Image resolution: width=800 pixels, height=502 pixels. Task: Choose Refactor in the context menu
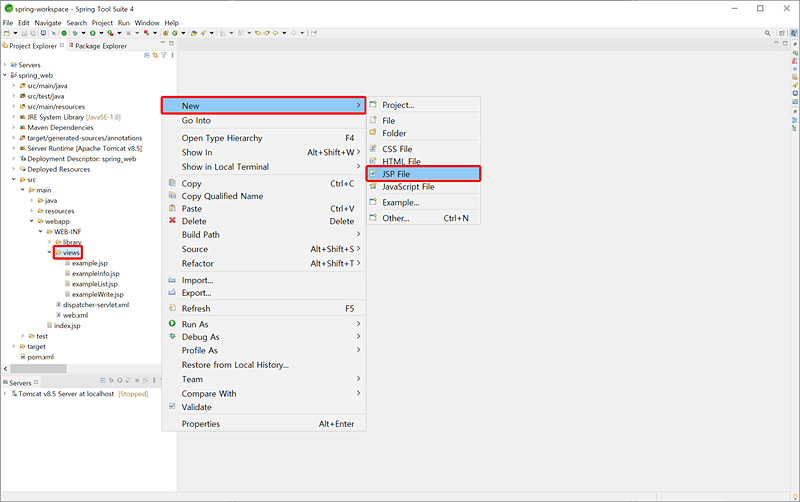coord(264,263)
